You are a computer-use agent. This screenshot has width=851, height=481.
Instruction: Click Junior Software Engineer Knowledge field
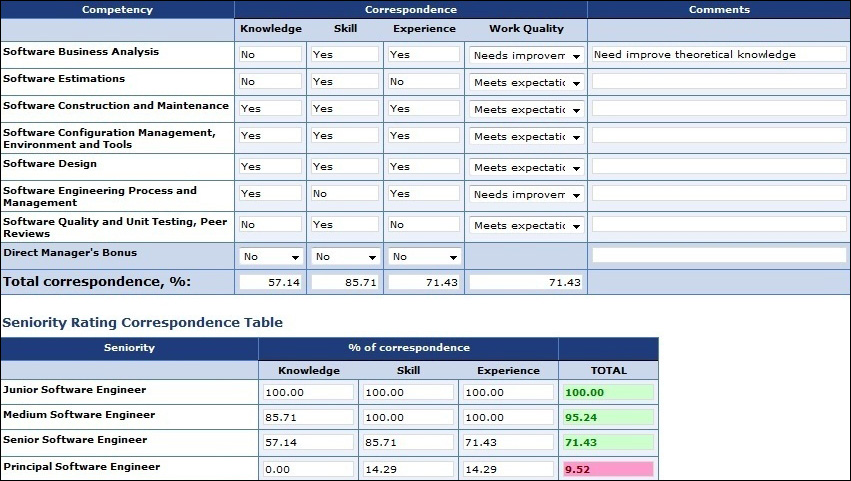tap(308, 392)
